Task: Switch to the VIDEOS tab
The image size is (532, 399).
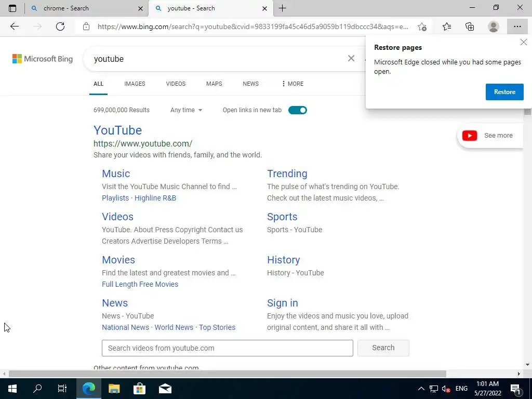Action: [x=176, y=84]
